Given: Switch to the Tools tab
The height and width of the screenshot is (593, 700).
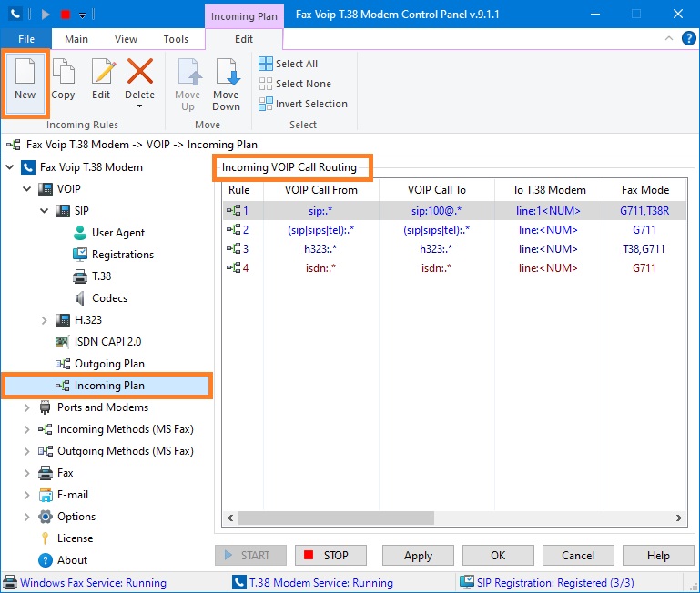Looking at the screenshot, I should (x=176, y=39).
